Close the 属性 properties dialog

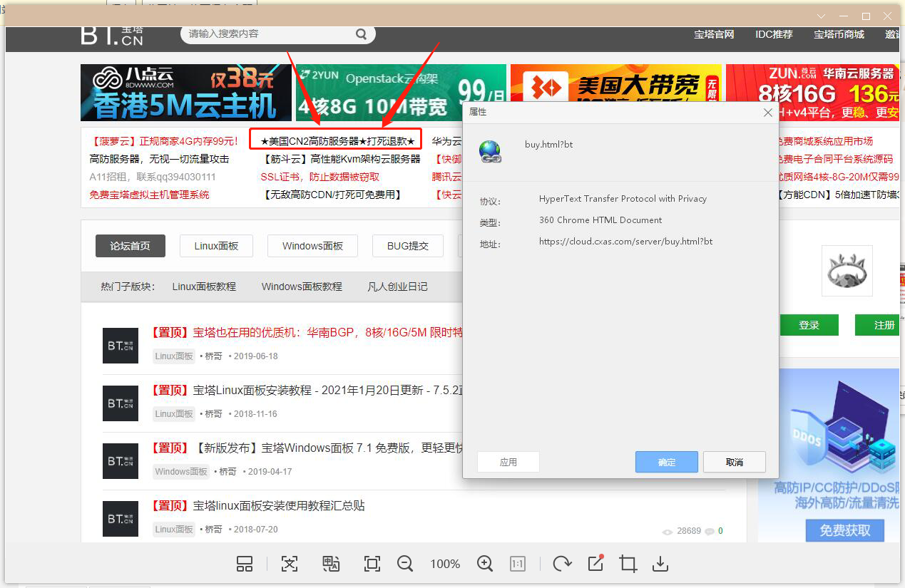[768, 113]
